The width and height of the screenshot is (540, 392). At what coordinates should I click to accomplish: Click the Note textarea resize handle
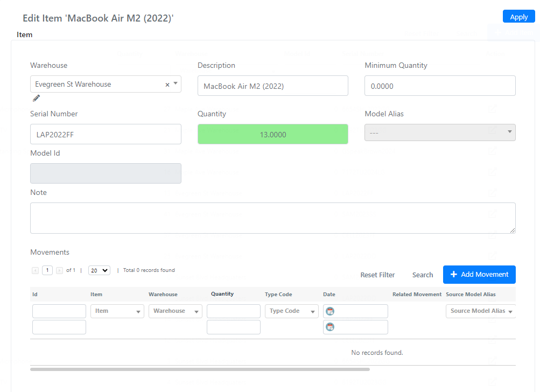pos(513,230)
